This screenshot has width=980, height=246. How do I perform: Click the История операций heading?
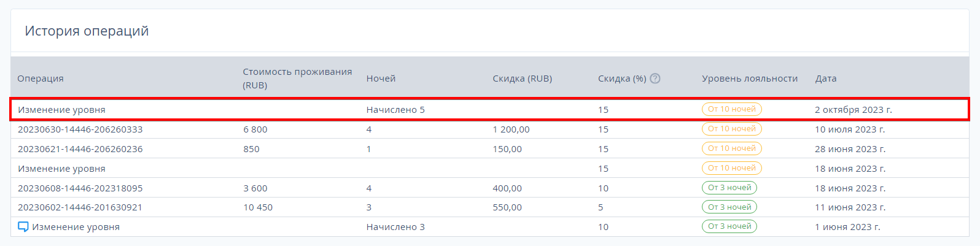point(87,31)
